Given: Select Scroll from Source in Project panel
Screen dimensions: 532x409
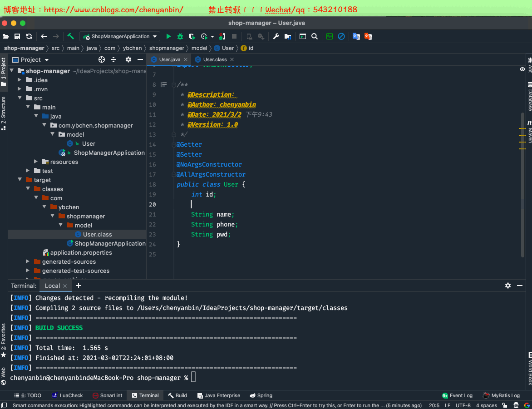Looking at the screenshot, I should tap(102, 59).
